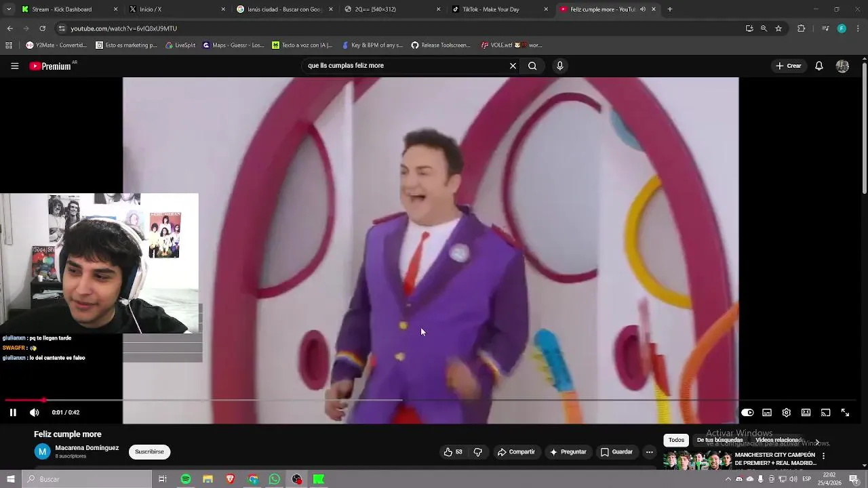
Task: Save the video with Guardar
Action: click(616, 452)
